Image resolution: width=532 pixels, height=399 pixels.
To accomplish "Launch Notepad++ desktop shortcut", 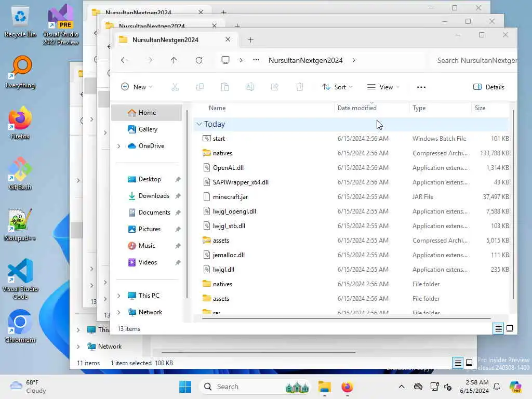I will [20, 224].
